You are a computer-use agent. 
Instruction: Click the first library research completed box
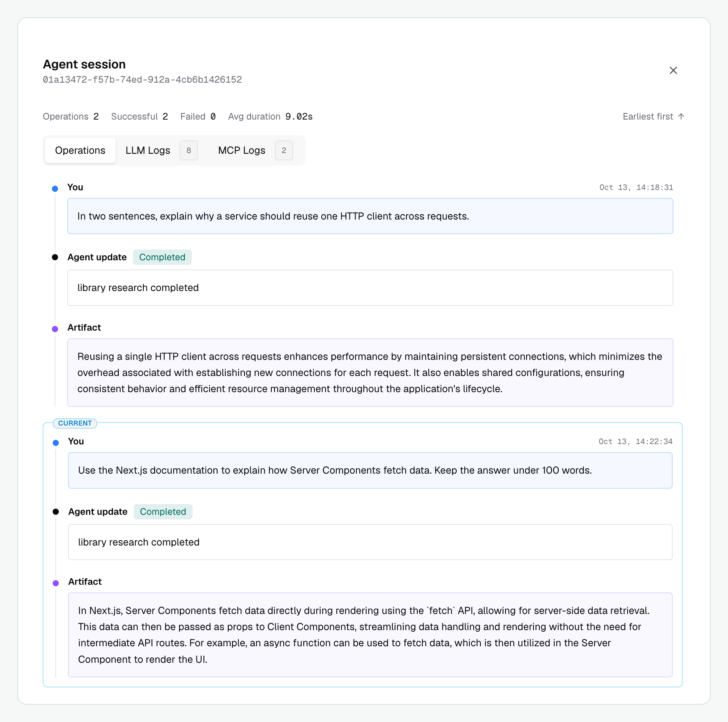370,288
